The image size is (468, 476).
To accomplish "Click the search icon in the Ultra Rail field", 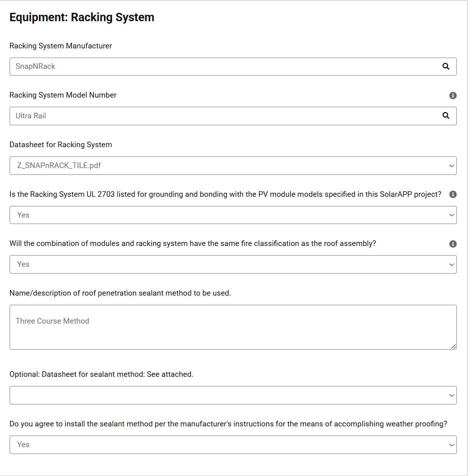I will pos(446,115).
